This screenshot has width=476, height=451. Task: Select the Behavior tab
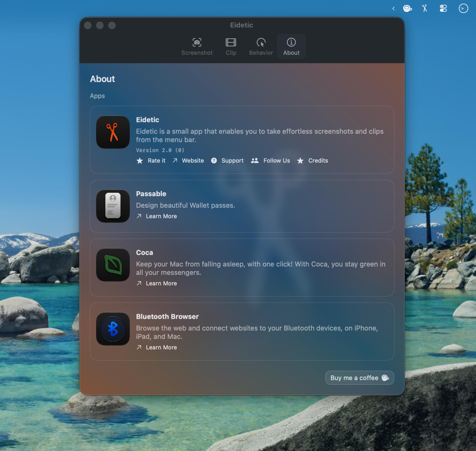pyautogui.click(x=261, y=47)
